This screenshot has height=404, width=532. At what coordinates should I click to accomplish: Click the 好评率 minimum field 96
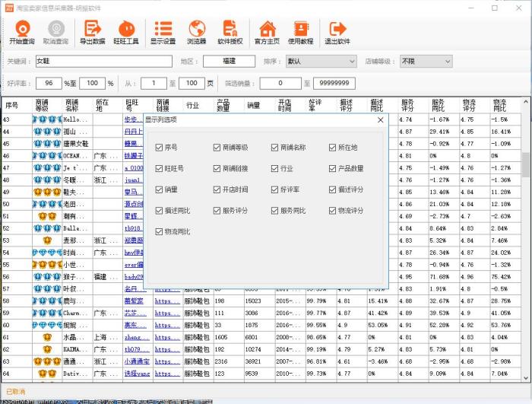point(49,83)
